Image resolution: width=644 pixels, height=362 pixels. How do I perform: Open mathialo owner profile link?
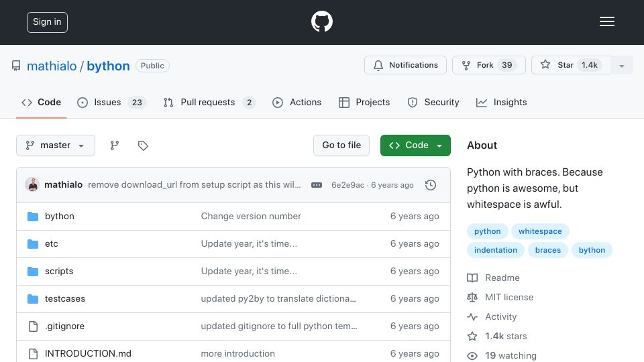coord(52,66)
